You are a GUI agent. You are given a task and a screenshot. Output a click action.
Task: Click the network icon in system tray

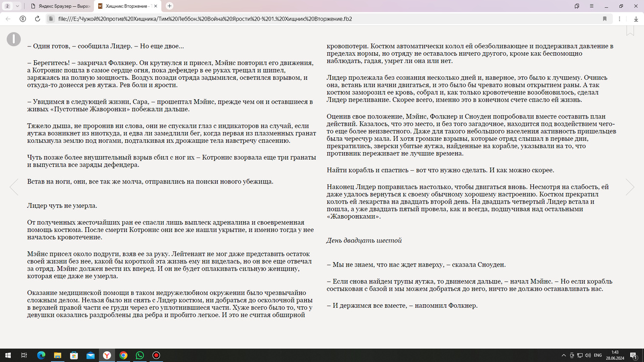point(579,355)
